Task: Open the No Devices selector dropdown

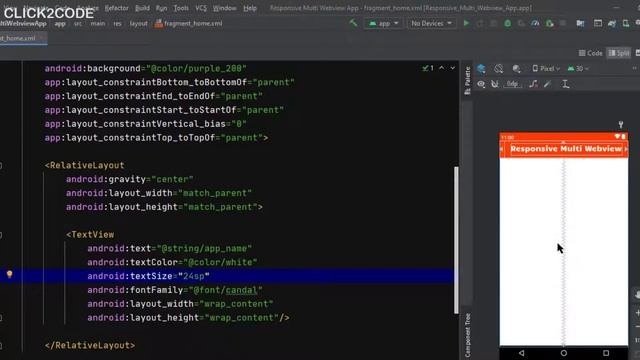Action: pos(431,24)
